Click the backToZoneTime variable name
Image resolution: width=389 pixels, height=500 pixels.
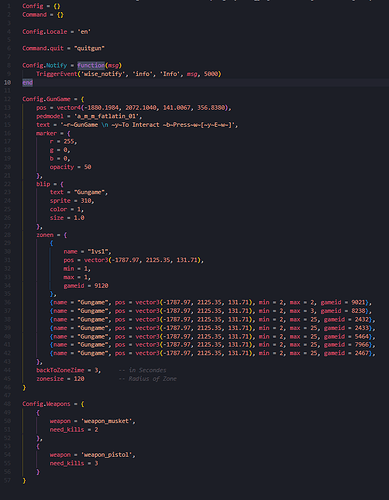(x=60, y=370)
